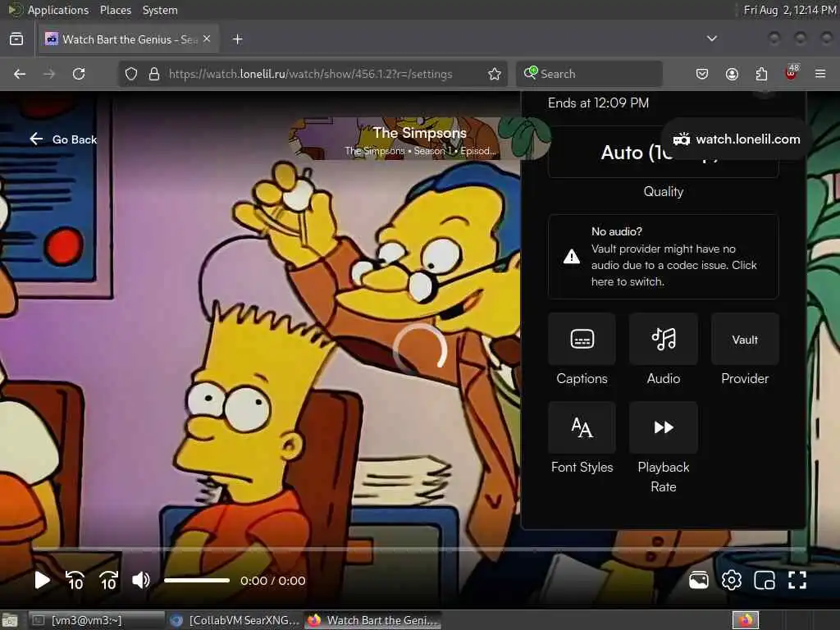
Task: Open the System menu
Action: tap(160, 10)
